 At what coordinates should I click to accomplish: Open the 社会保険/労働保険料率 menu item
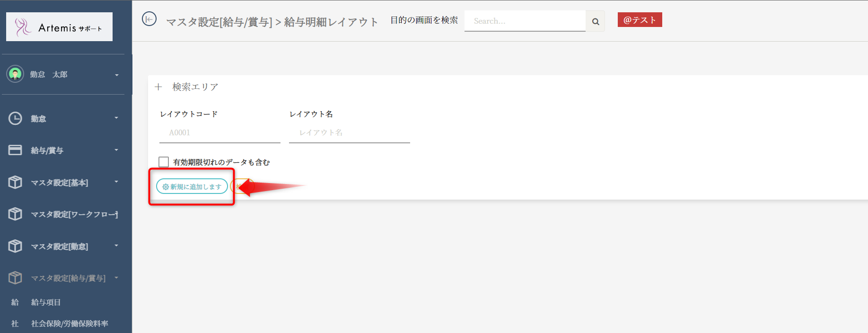pyautogui.click(x=70, y=324)
